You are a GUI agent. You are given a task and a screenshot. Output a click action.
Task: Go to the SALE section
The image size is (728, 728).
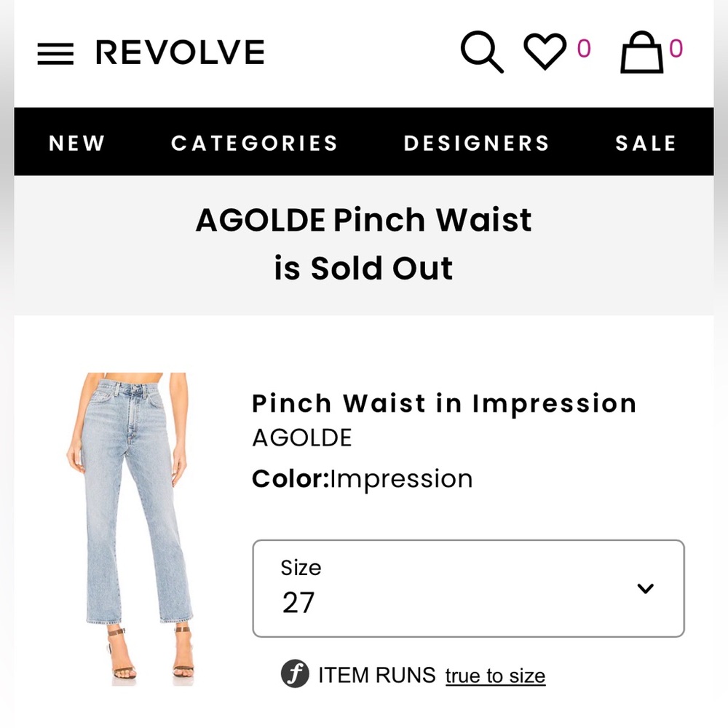(x=645, y=143)
